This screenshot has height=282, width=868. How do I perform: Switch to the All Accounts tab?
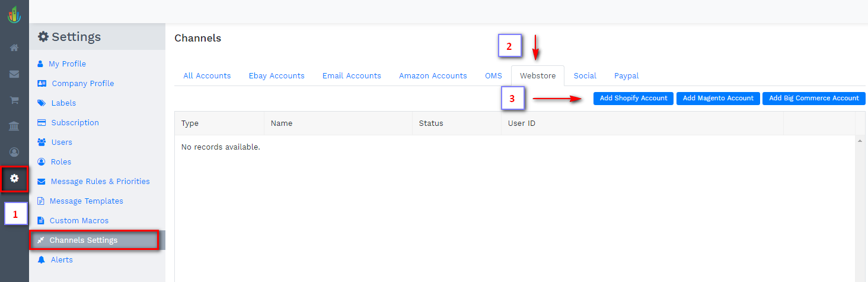coord(207,76)
